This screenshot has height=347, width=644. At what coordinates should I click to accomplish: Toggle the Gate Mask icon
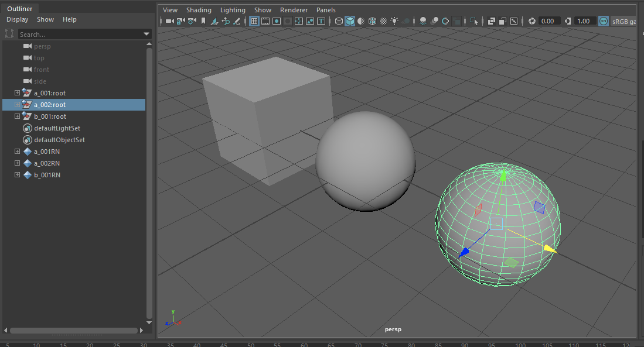coord(288,21)
